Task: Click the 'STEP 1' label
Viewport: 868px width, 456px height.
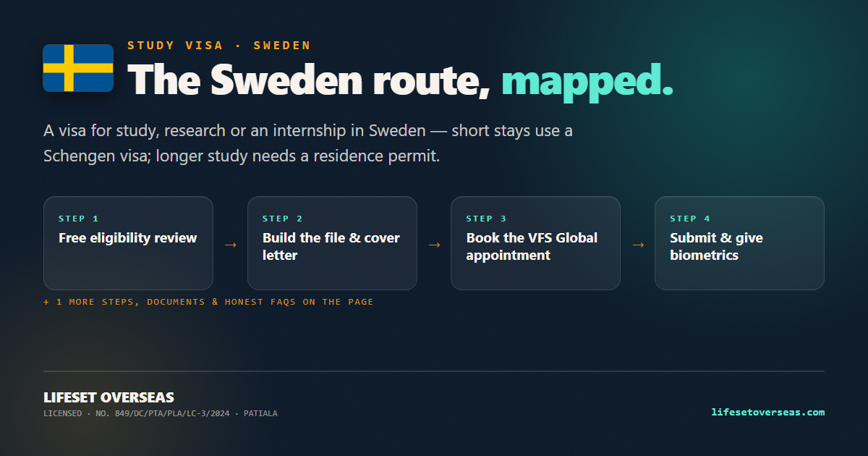Action: pyautogui.click(x=79, y=219)
